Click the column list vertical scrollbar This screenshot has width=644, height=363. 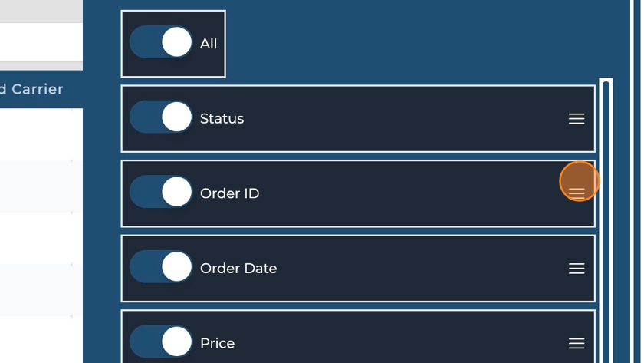[606, 223]
